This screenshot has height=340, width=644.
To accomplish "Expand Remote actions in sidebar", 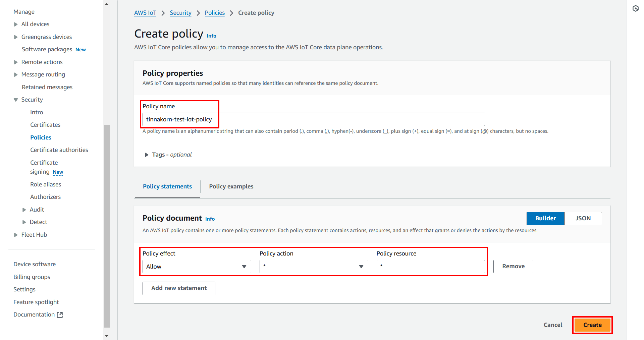I will [16, 62].
